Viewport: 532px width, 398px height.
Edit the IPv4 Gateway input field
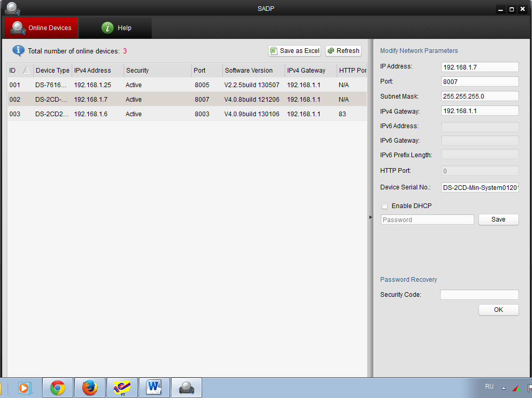(x=480, y=111)
